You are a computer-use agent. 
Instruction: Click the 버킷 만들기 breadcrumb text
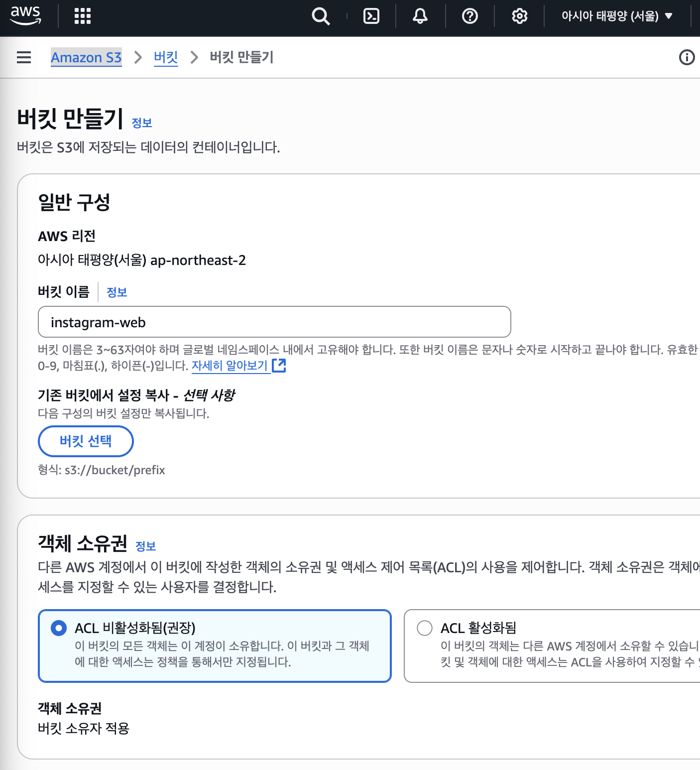tap(242, 57)
